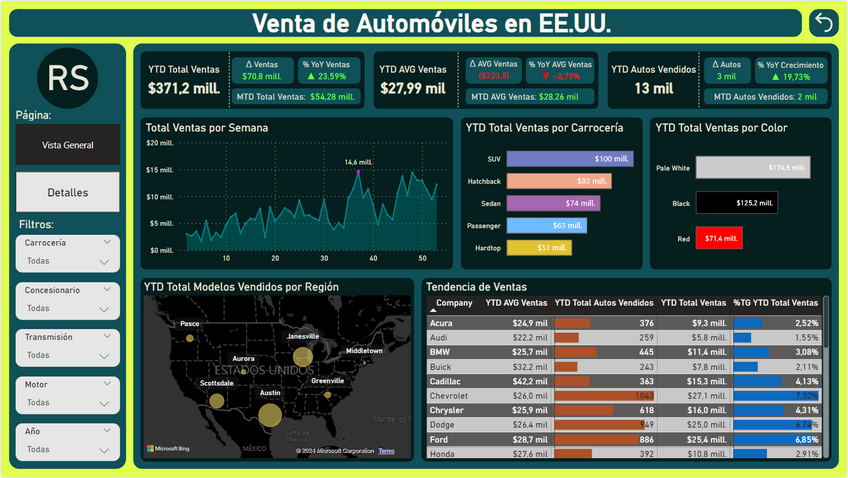This screenshot has width=848, height=478.
Task: Click the Δ Ventas $70,8 mill card
Action: pos(262,71)
